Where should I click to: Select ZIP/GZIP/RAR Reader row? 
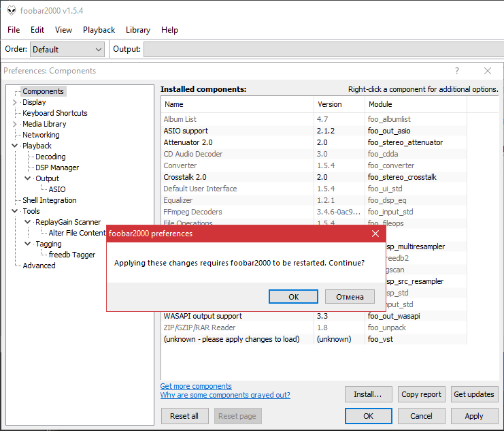pos(314,328)
